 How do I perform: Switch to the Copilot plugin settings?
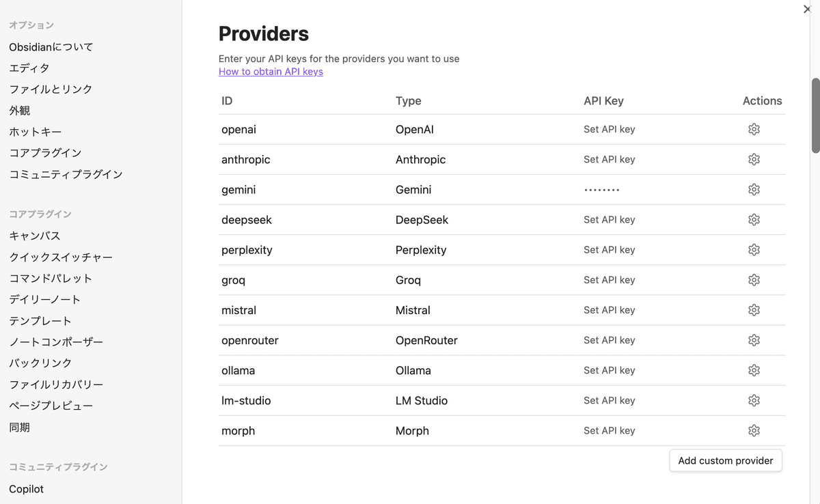(x=26, y=489)
